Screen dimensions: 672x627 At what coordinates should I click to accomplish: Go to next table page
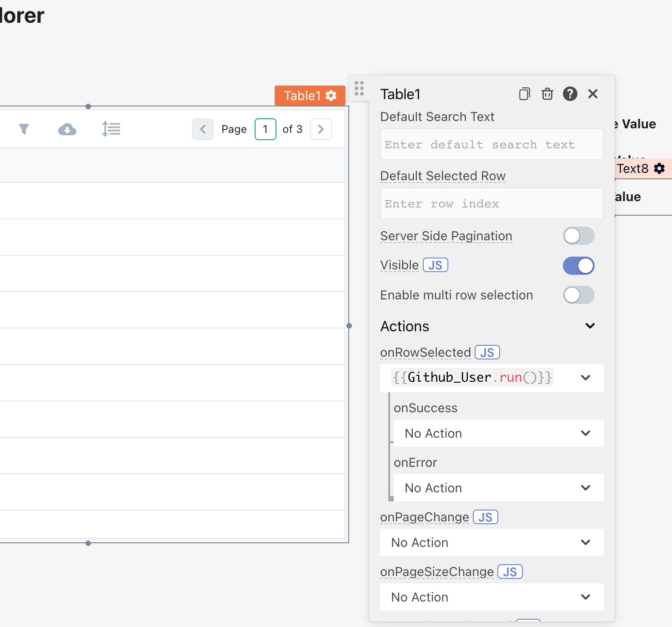coord(321,129)
